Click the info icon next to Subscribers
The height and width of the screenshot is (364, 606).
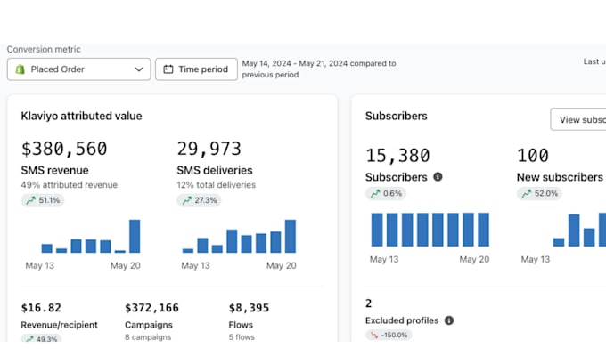click(438, 177)
